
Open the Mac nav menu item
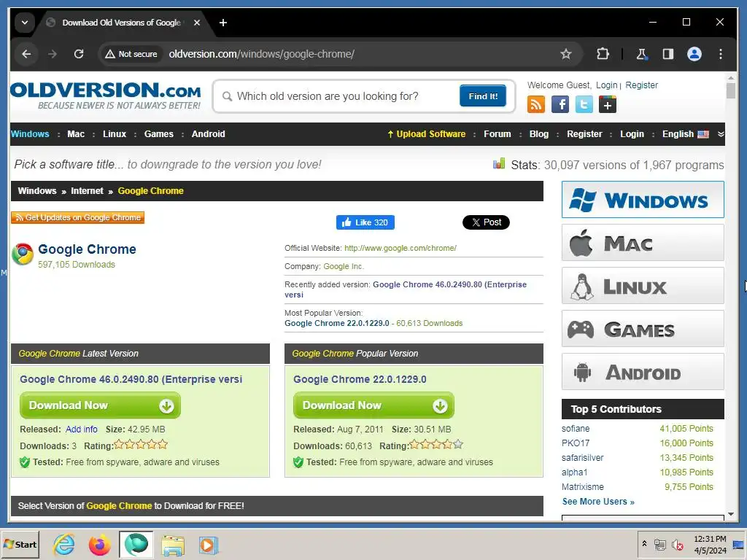coord(76,134)
